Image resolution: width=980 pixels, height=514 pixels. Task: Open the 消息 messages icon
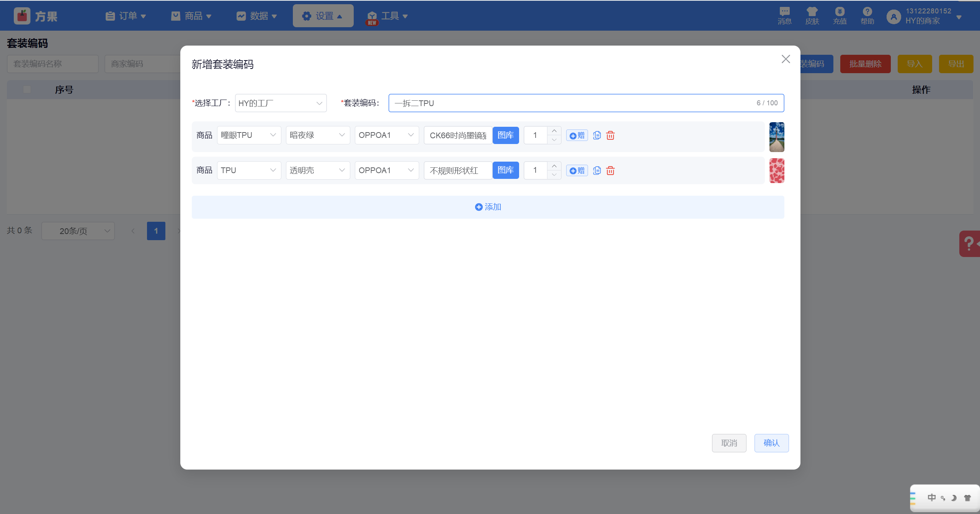(x=784, y=16)
